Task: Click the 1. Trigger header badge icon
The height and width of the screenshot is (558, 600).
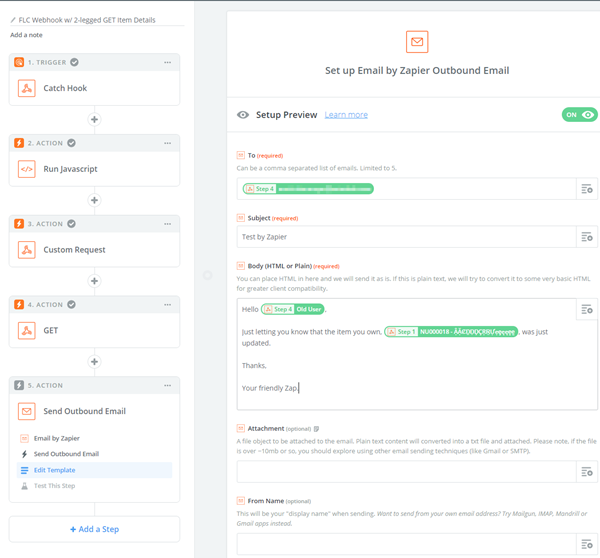Action: tap(19, 62)
